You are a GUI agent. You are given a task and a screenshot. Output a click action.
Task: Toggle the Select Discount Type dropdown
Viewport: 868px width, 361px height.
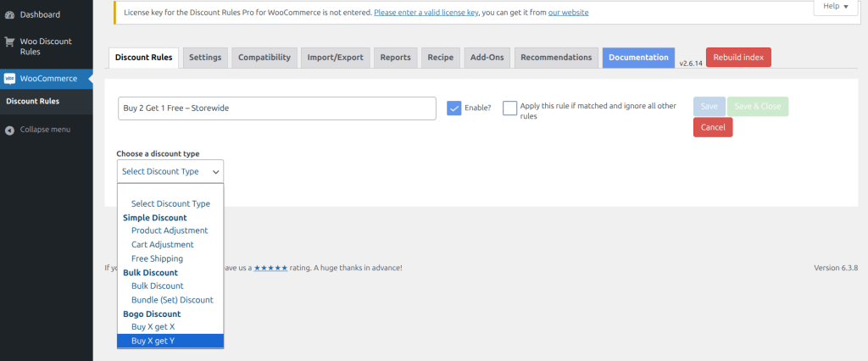[170, 171]
